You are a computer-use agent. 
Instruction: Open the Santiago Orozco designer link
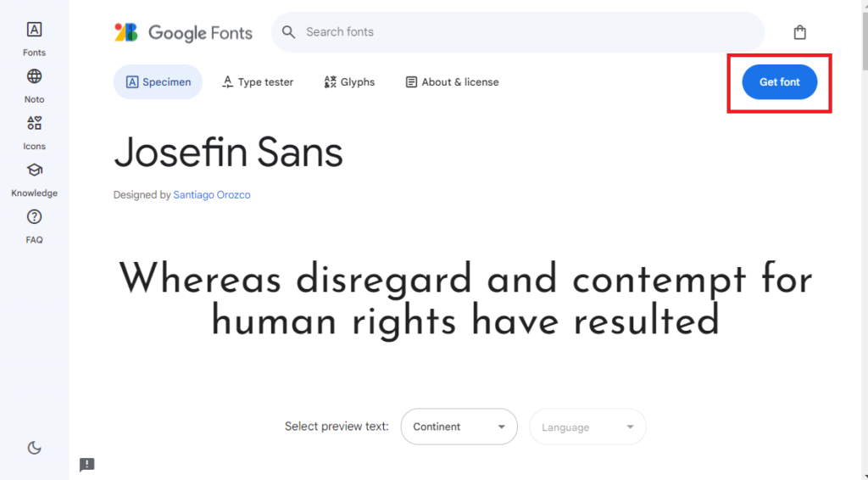pyautogui.click(x=211, y=195)
